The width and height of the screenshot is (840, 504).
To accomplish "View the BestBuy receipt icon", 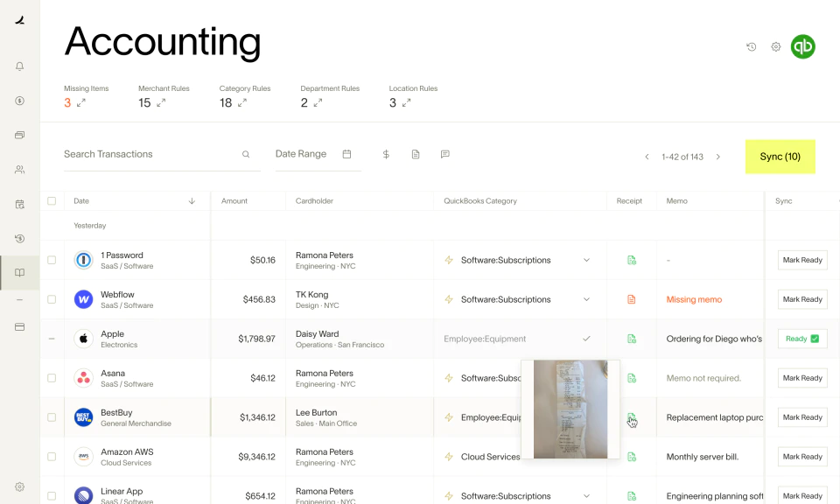I will point(630,417).
